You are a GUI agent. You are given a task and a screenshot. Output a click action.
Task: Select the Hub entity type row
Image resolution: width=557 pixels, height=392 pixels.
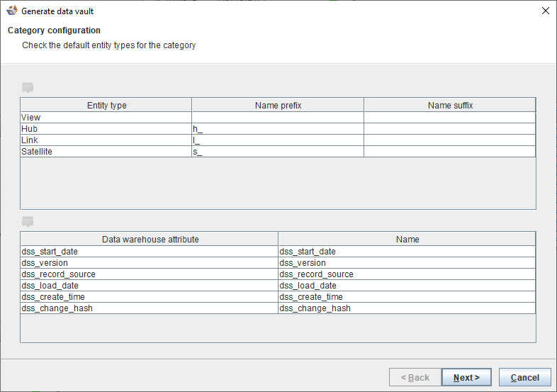[106, 129]
